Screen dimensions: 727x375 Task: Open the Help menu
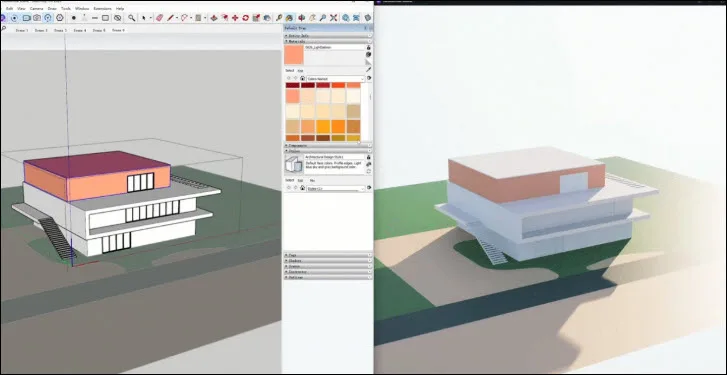[x=120, y=8]
